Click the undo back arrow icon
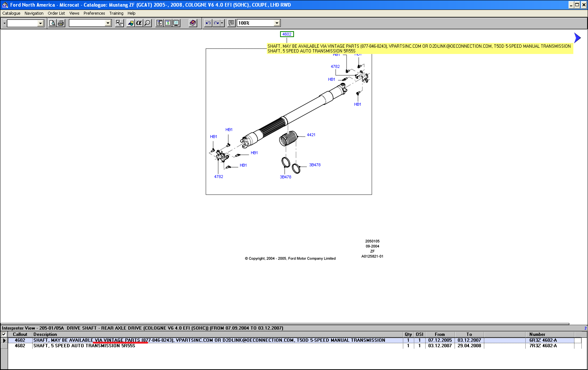Viewport: 588px width, 370px height. (x=208, y=23)
